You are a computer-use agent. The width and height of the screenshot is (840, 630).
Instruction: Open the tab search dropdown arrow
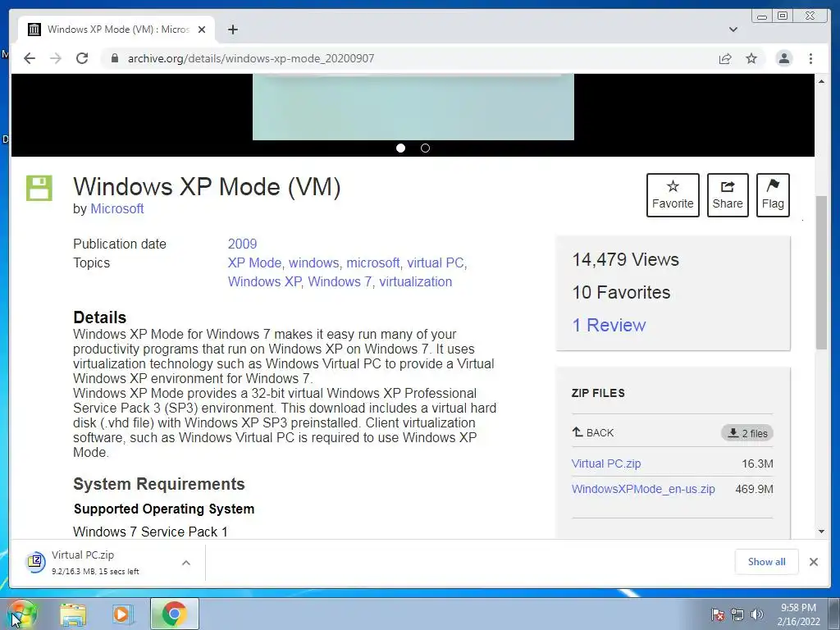tap(733, 30)
